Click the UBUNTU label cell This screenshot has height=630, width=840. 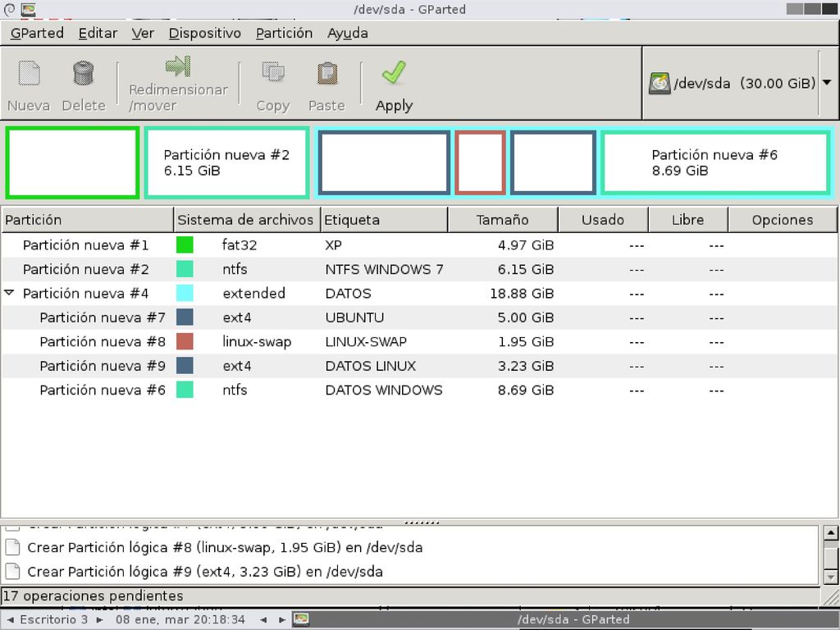tap(354, 317)
